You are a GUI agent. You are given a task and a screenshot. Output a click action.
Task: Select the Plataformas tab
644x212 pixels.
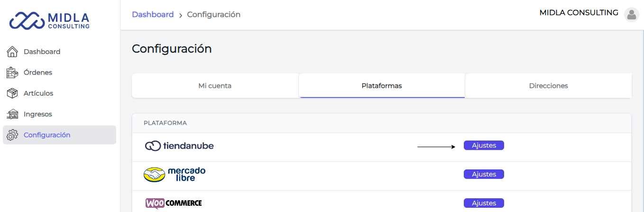(x=382, y=86)
